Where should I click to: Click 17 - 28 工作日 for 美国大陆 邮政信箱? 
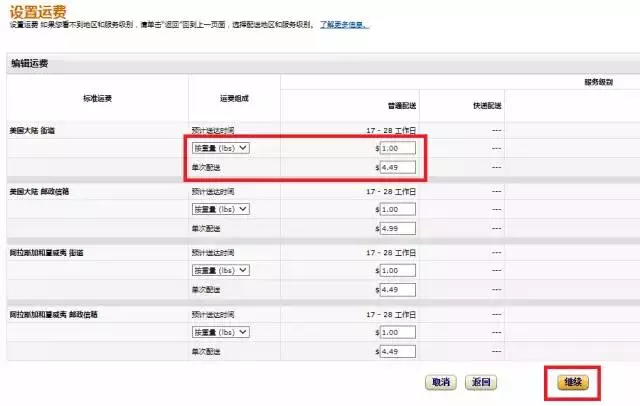pos(391,192)
